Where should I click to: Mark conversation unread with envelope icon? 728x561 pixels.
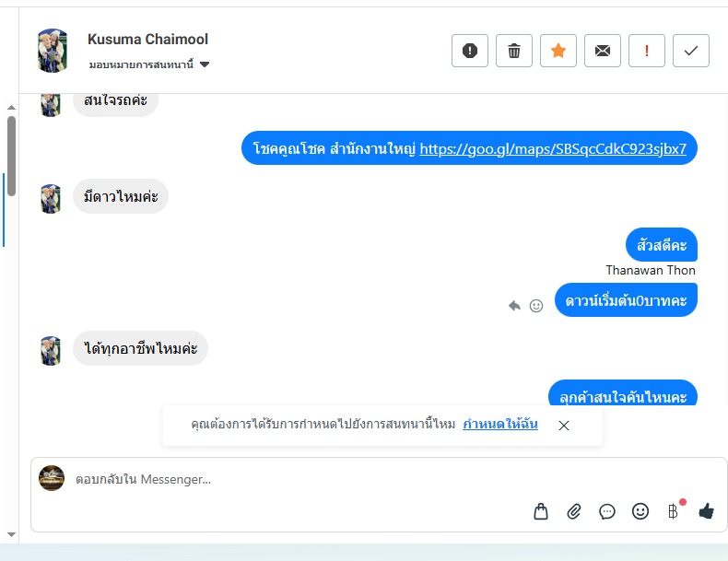[603, 51]
